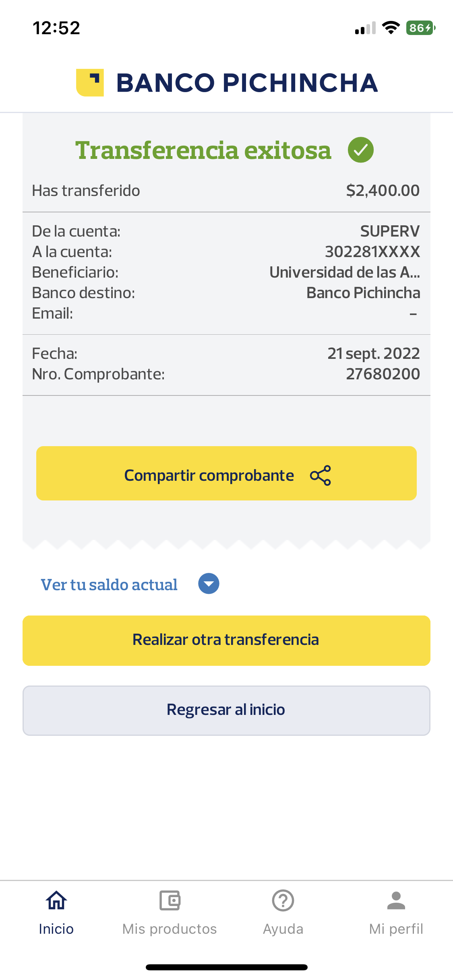Open the Inicio home icon
453x980 pixels.
[56, 900]
